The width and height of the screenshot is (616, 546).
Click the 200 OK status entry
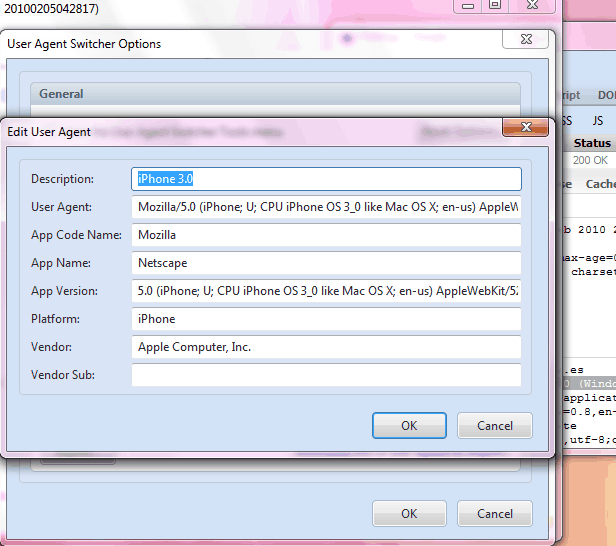click(x=590, y=160)
